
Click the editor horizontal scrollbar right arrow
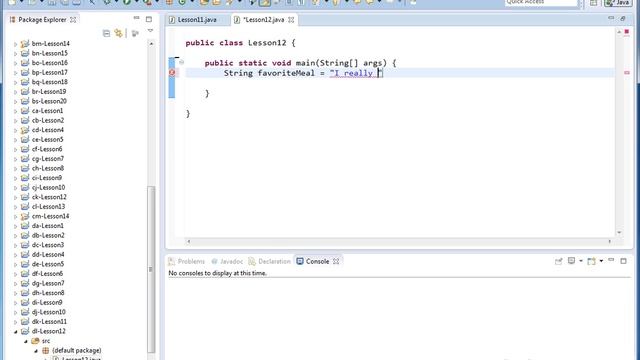click(610, 242)
